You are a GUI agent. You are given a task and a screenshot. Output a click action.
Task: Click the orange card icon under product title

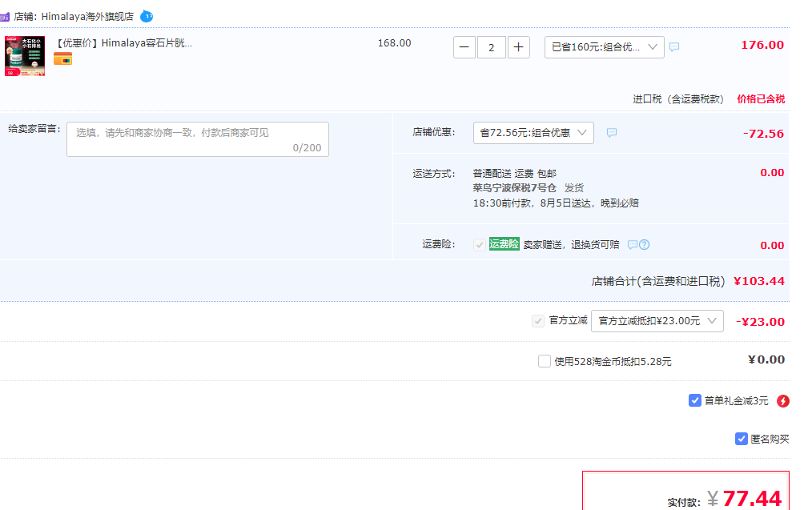62,59
